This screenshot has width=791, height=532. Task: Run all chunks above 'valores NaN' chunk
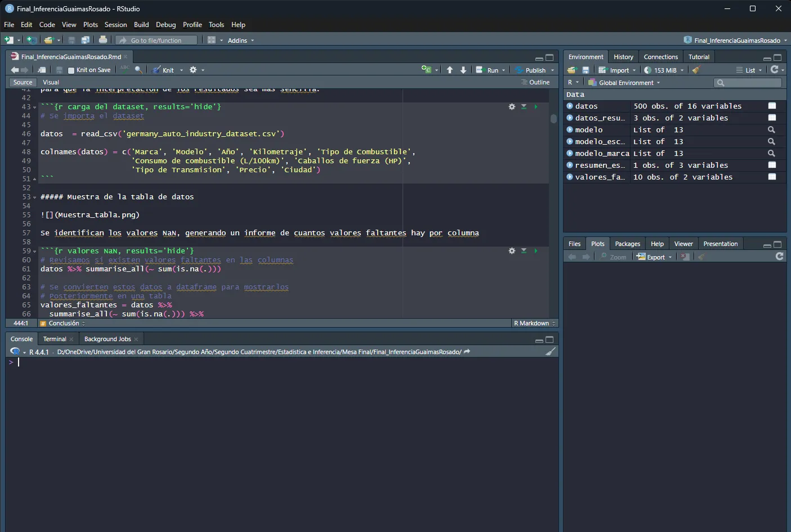[524, 251]
